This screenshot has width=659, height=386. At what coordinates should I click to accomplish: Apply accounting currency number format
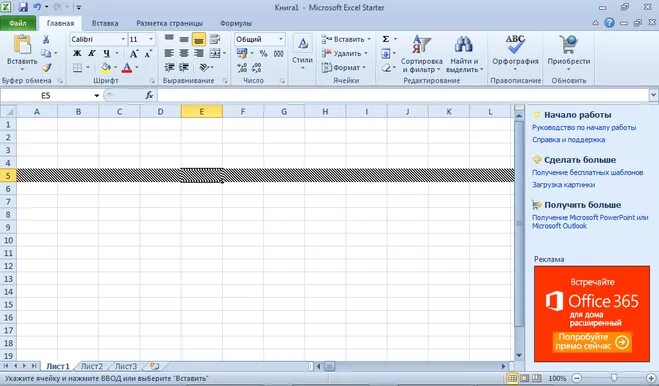(x=242, y=53)
